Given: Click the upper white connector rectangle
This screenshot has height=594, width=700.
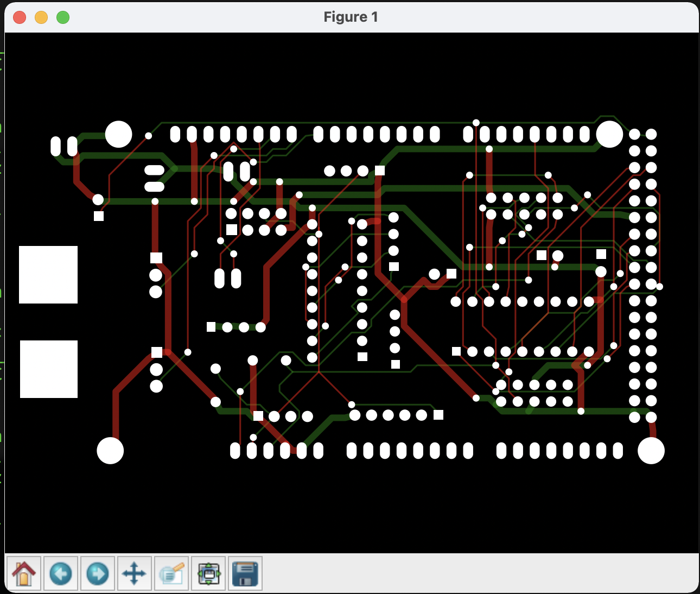Looking at the screenshot, I should click(x=48, y=275).
